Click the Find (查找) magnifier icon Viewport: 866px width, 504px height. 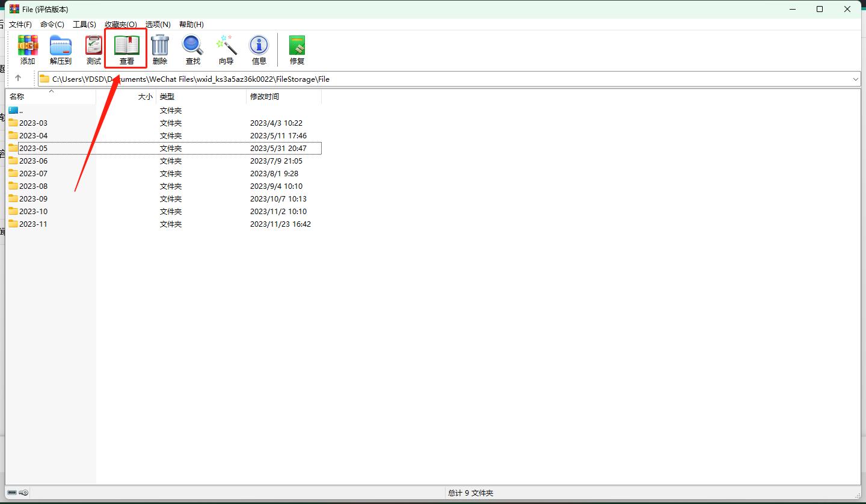tap(192, 46)
